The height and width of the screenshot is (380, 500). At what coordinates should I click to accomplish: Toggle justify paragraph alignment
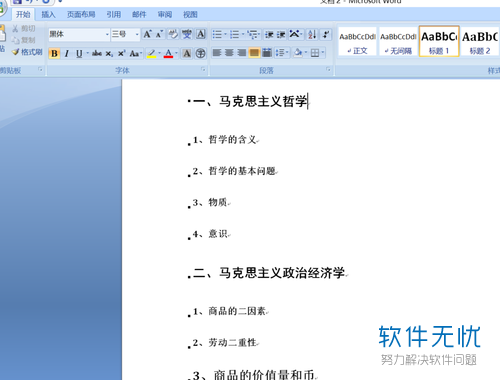click(254, 53)
